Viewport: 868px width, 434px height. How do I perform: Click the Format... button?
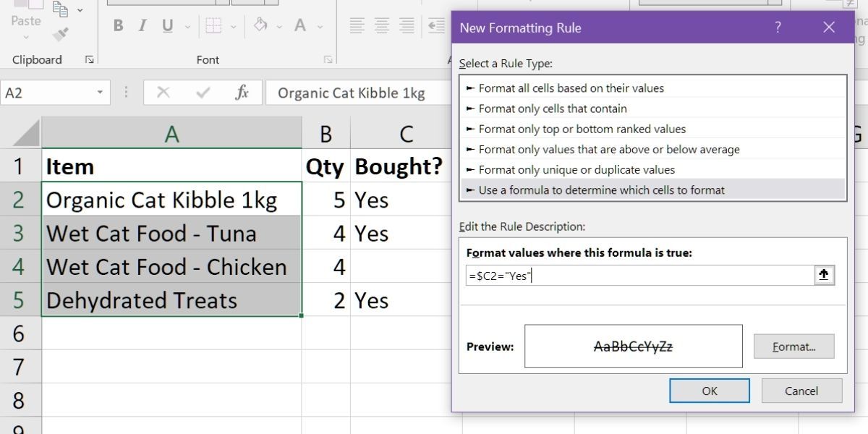793,346
